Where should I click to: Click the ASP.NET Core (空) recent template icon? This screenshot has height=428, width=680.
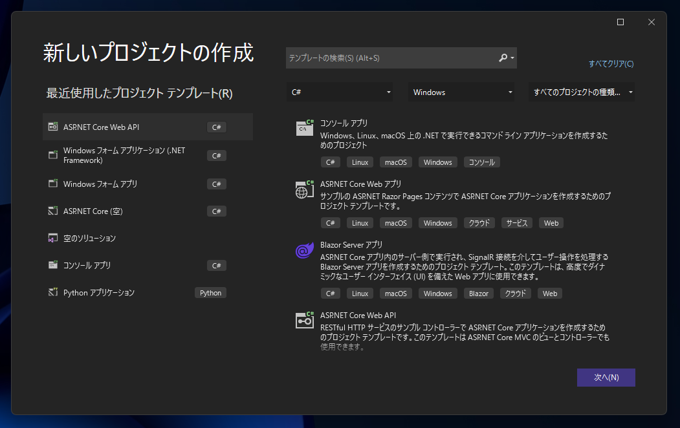tap(53, 211)
